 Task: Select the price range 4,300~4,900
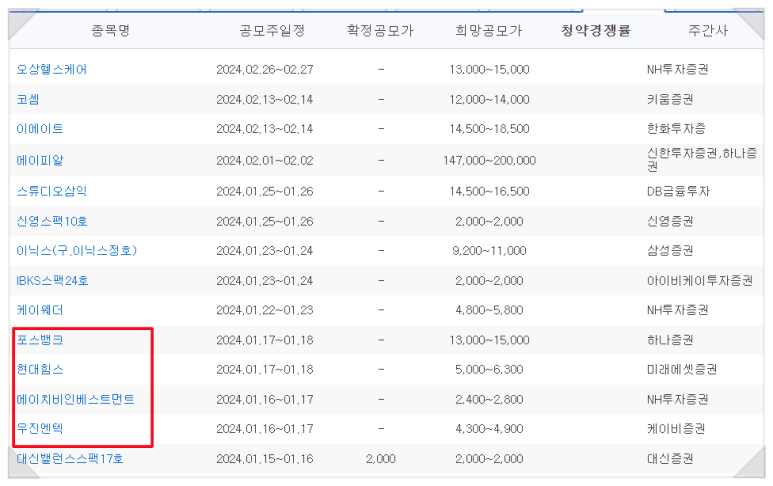[x=490, y=429]
